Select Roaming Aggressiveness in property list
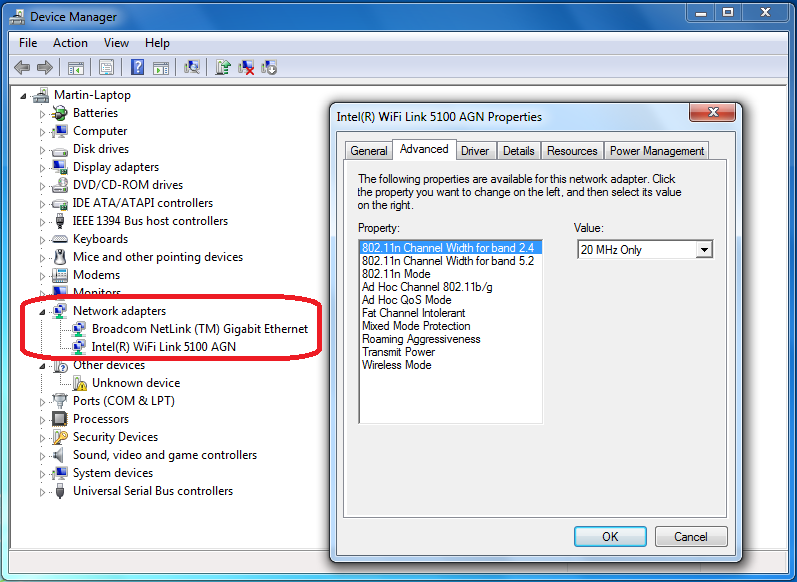The image size is (797, 582). pyautogui.click(x=420, y=339)
